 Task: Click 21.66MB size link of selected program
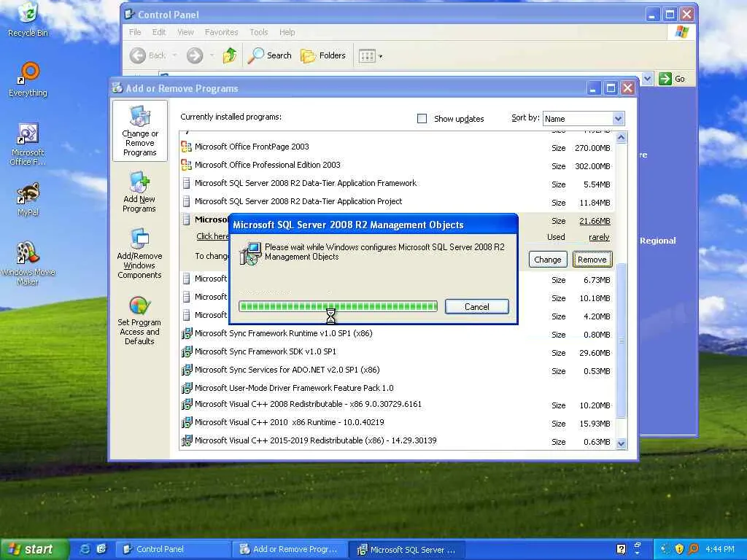595,221
